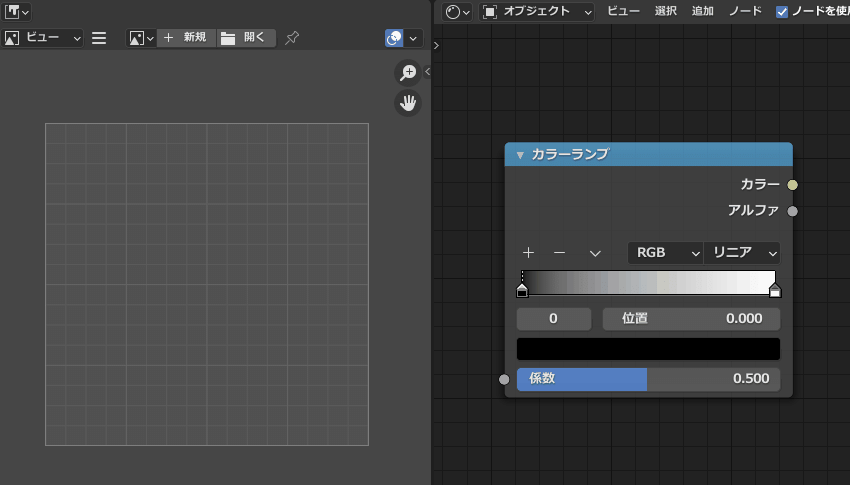Open the 選択 menu in node editor

pyautogui.click(x=666, y=12)
